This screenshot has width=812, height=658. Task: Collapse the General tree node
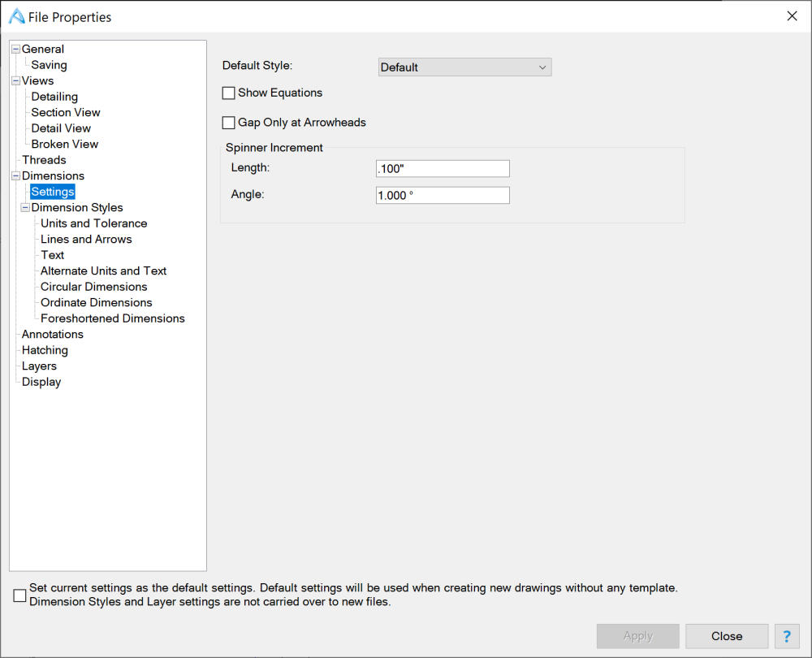point(15,50)
